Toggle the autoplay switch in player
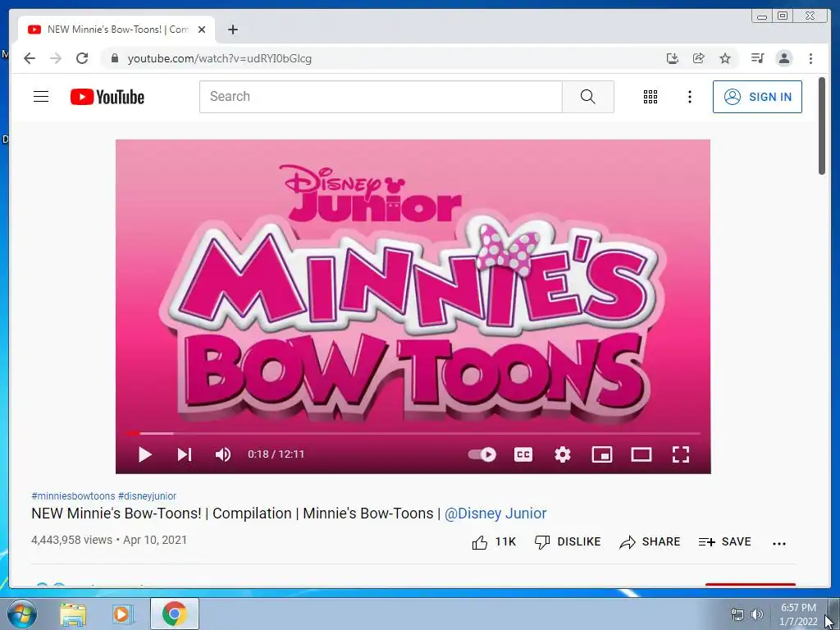Screen dimensions: 840x630 point(482,454)
